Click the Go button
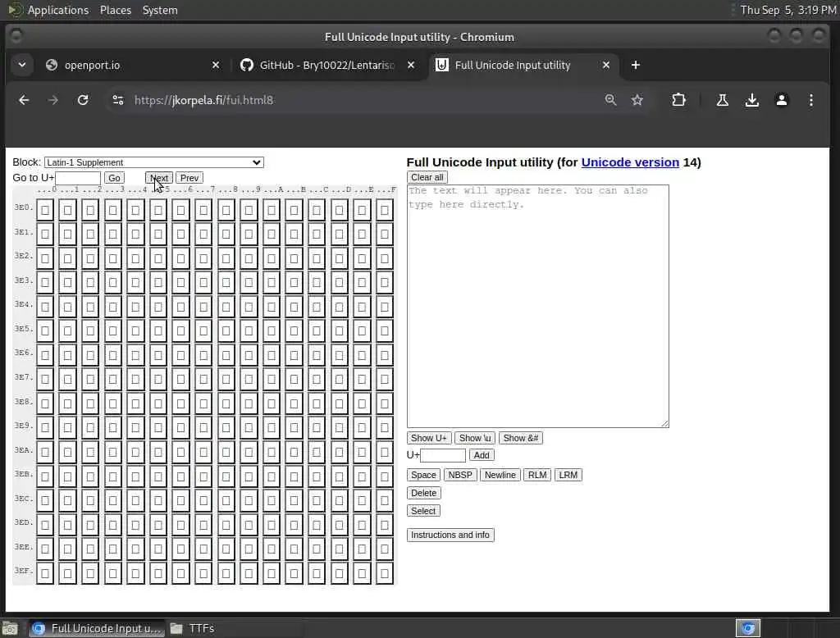Screen dimensions: 840x638 [x=114, y=178]
